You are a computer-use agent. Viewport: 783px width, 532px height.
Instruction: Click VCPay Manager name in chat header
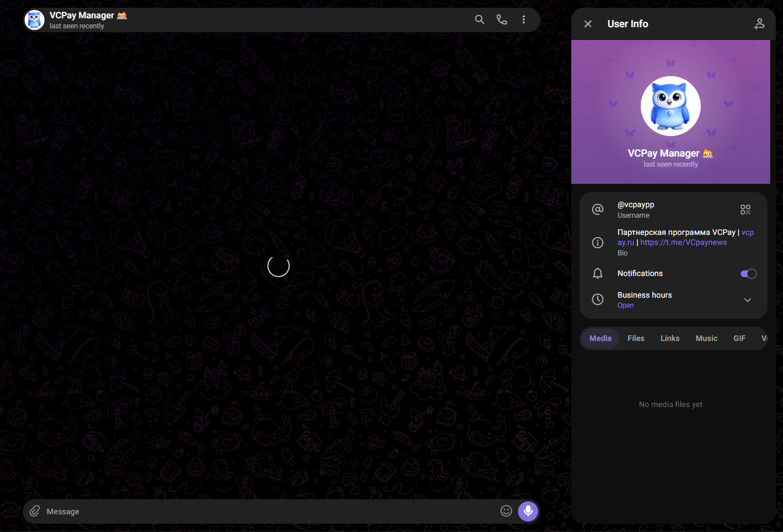82,15
